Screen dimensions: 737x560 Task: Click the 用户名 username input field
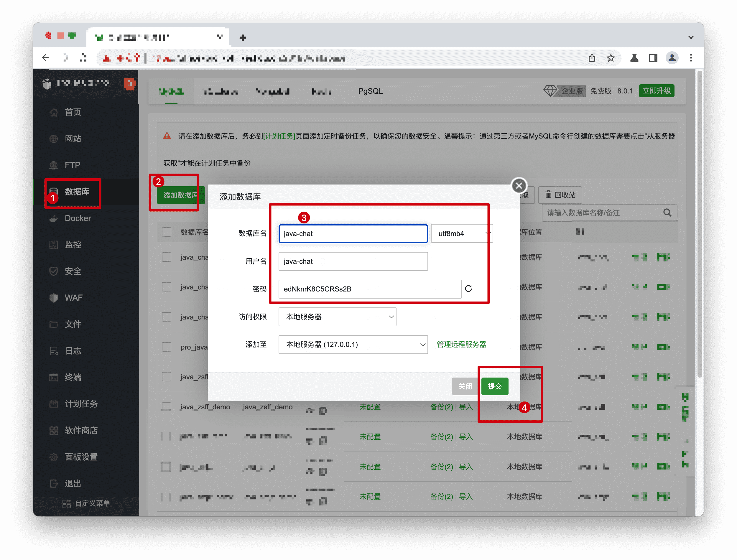click(353, 261)
